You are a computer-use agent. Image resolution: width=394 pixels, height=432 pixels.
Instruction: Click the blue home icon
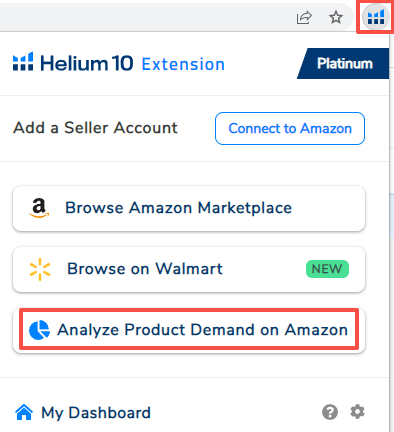pyautogui.click(x=24, y=412)
